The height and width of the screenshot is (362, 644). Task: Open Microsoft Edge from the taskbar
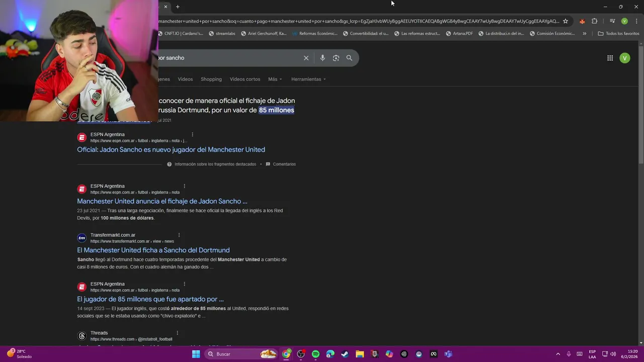(x=330, y=354)
